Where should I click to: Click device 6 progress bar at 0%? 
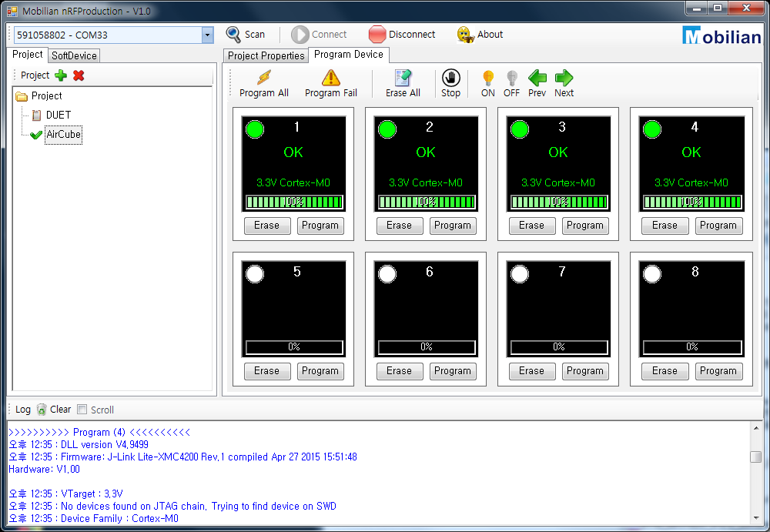tap(427, 346)
